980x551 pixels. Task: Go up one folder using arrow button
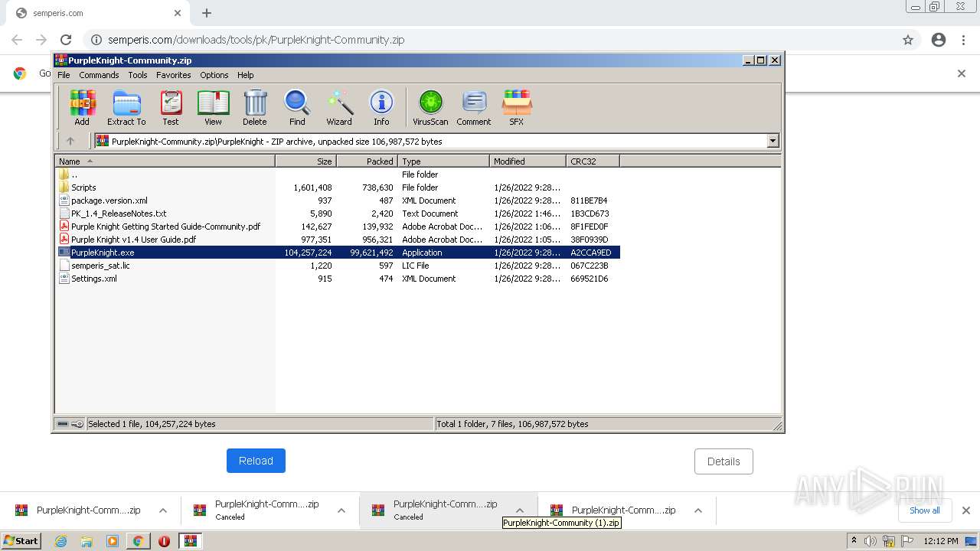(x=70, y=141)
